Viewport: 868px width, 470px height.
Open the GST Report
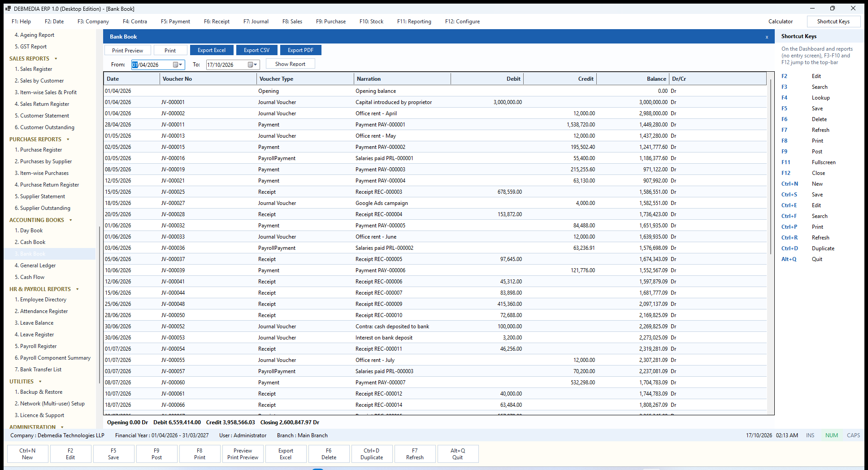tap(33, 47)
